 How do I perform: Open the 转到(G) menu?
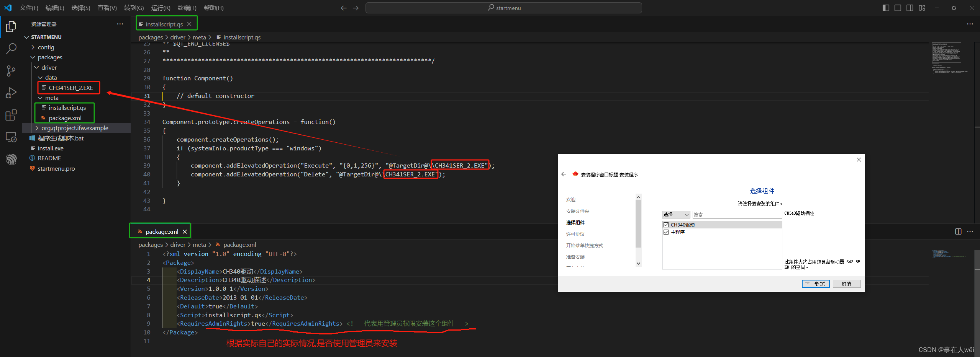tap(134, 8)
